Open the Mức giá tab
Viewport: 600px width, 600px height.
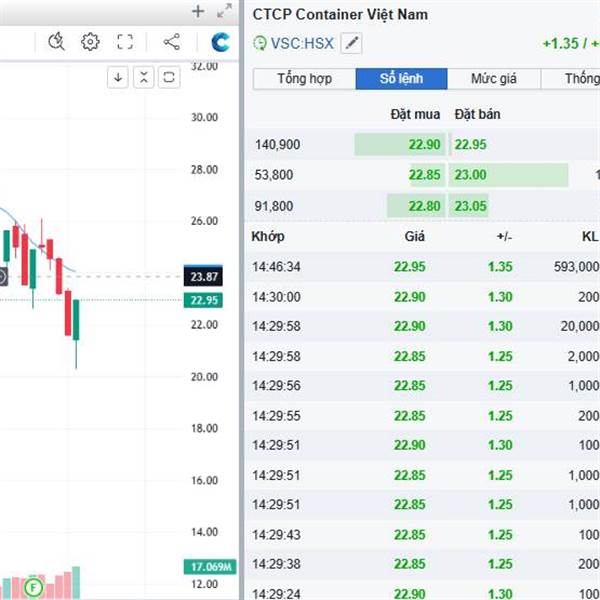[x=494, y=79]
